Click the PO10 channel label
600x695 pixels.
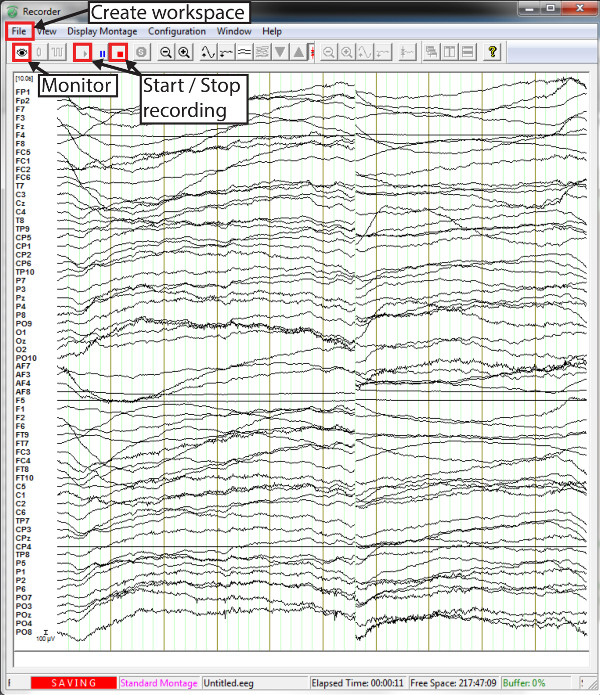click(26, 358)
